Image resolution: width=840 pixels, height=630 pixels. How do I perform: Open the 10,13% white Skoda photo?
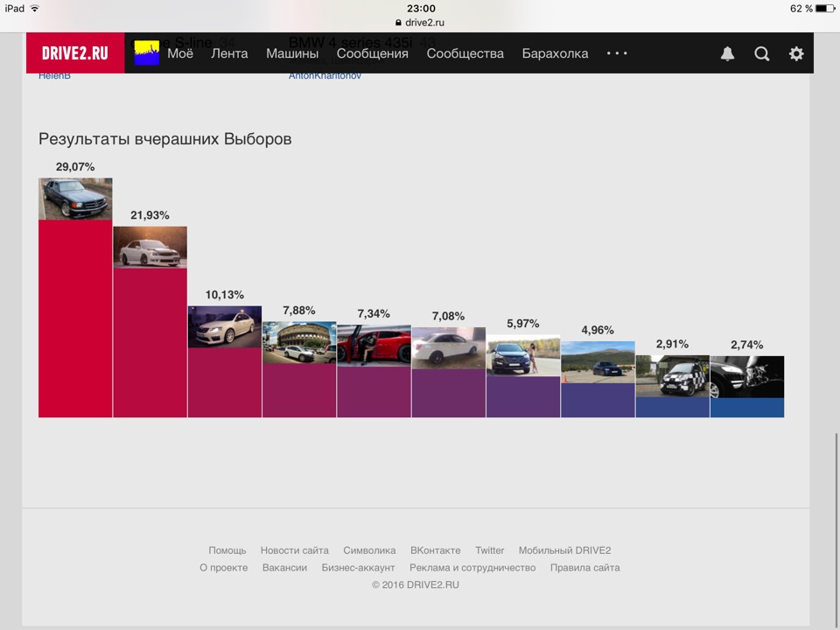tap(225, 326)
